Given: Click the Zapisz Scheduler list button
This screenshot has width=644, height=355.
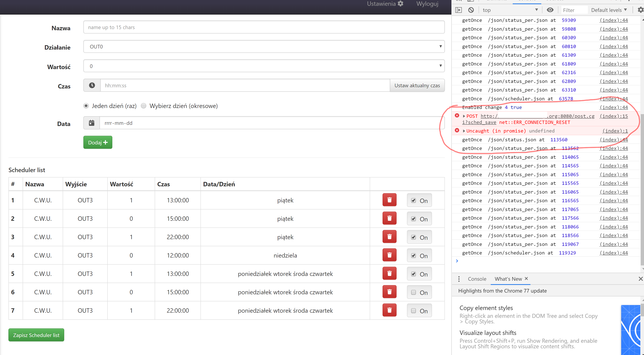Looking at the screenshot, I should coord(36,335).
